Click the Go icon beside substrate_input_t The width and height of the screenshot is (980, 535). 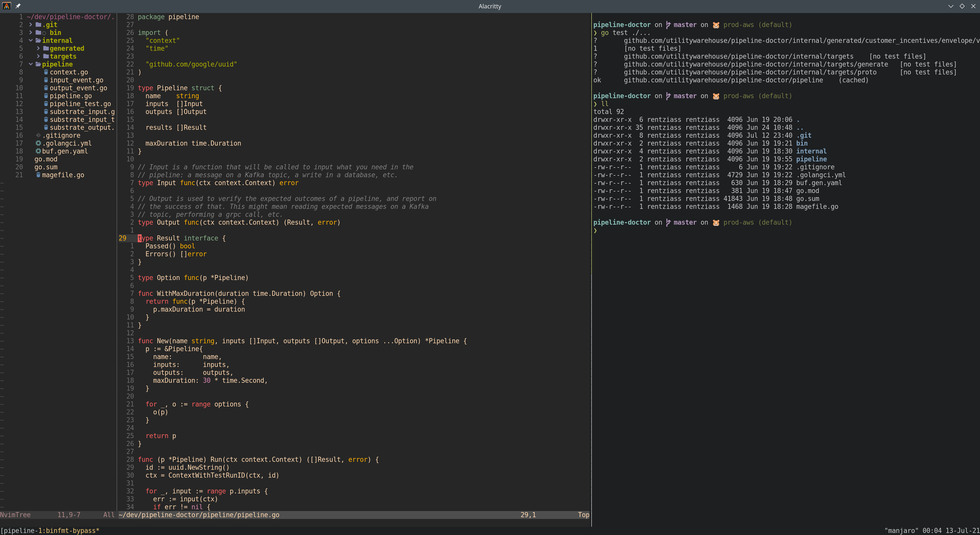[x=46, y=120]
